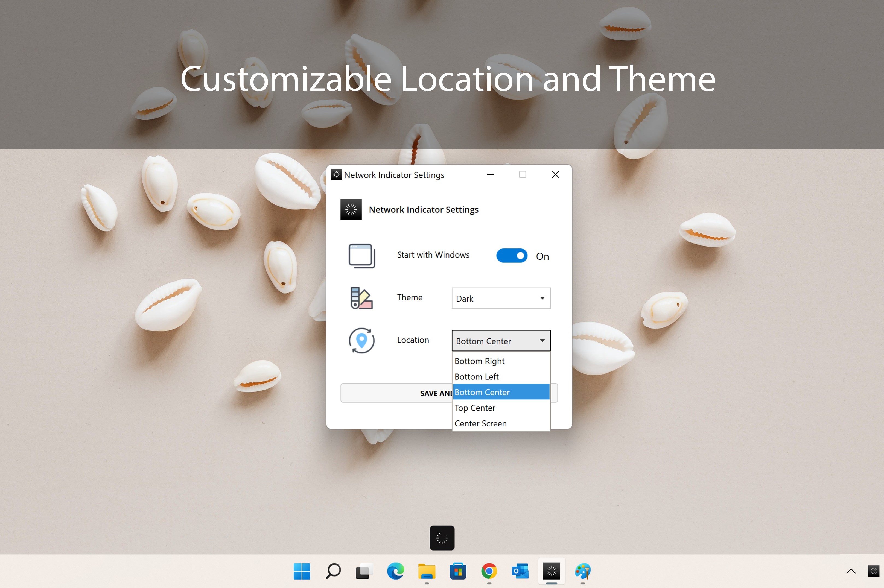Click the floating network indicator widget
This screenshot has height=588, width=884.
[x=442, y=538]
